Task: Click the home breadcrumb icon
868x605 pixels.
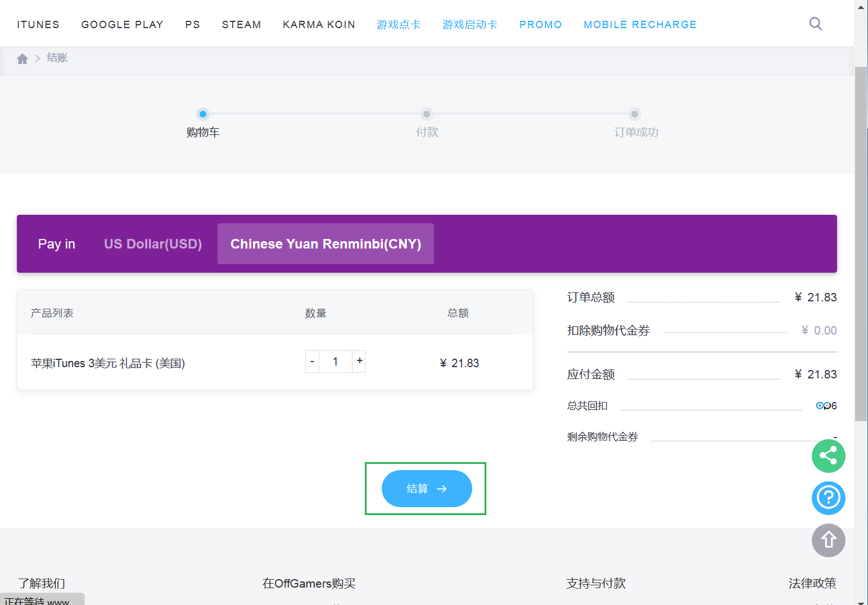Action: pyautogui.click(x=22, y=58)
